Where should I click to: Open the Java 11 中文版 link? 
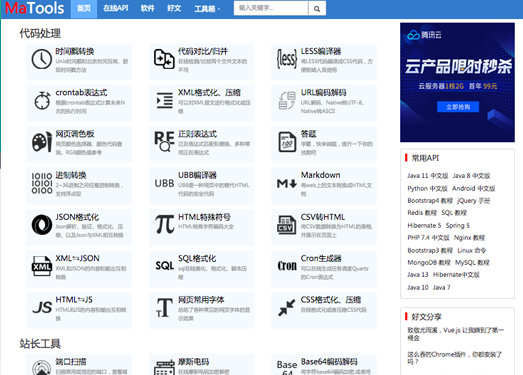point(428,176)
